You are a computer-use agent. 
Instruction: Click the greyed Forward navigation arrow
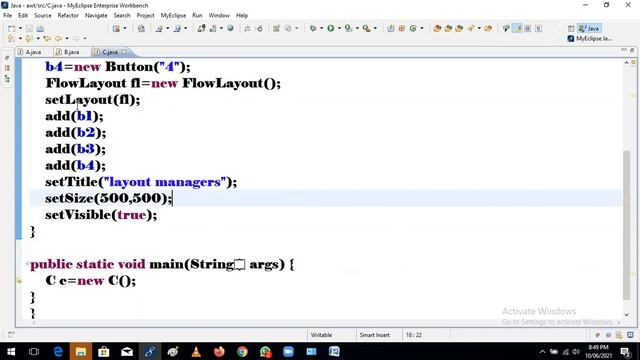(x=76, y=38)
